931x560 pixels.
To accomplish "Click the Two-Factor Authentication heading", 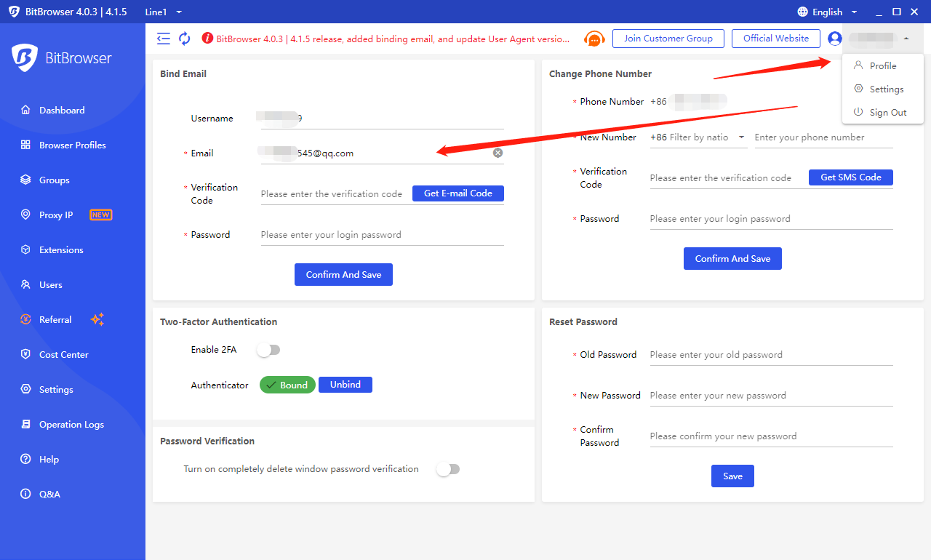I will coord(218,322).
